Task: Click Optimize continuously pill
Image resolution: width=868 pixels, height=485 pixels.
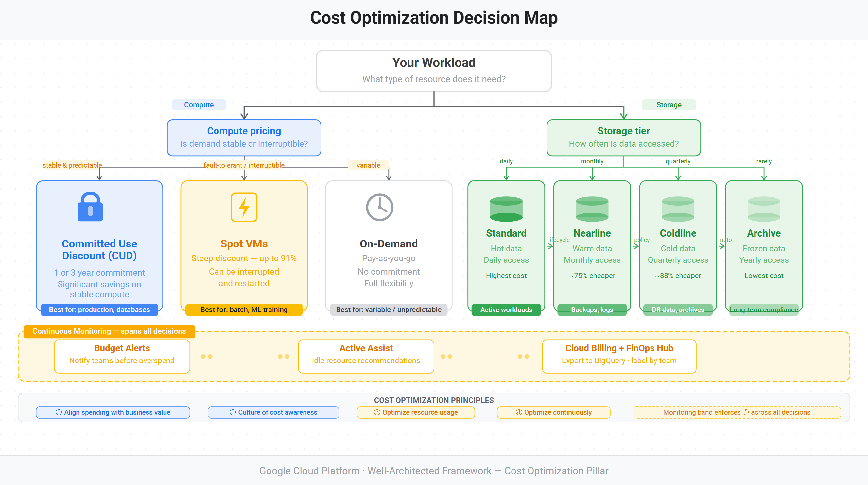Action: coord(554,412)
